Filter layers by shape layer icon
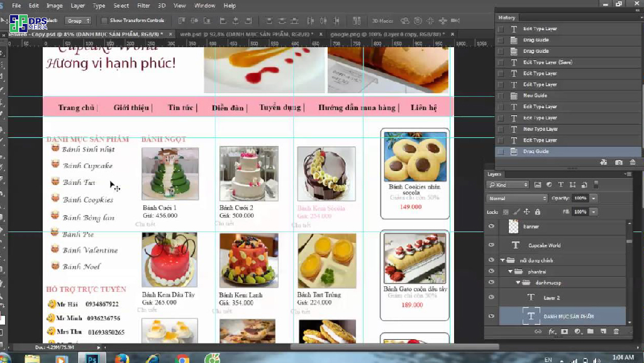This screenshot has height=363, width=644. pos(572,185)
